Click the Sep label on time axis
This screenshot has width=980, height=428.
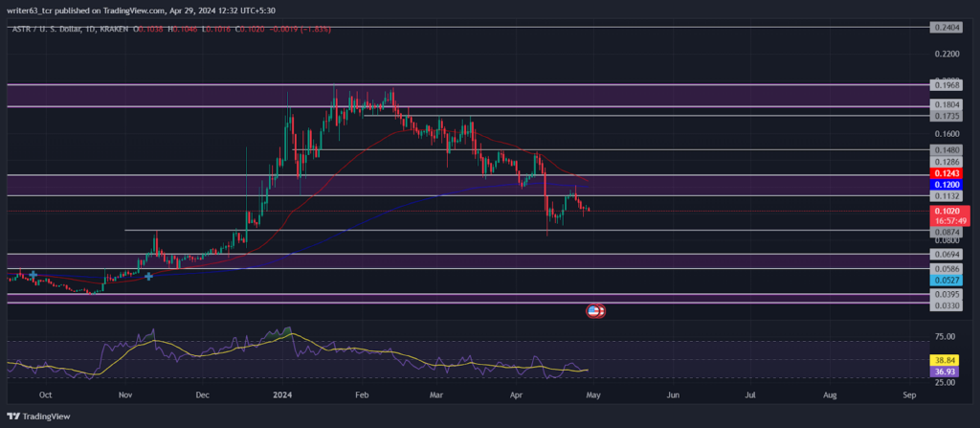tap(910, 395)
